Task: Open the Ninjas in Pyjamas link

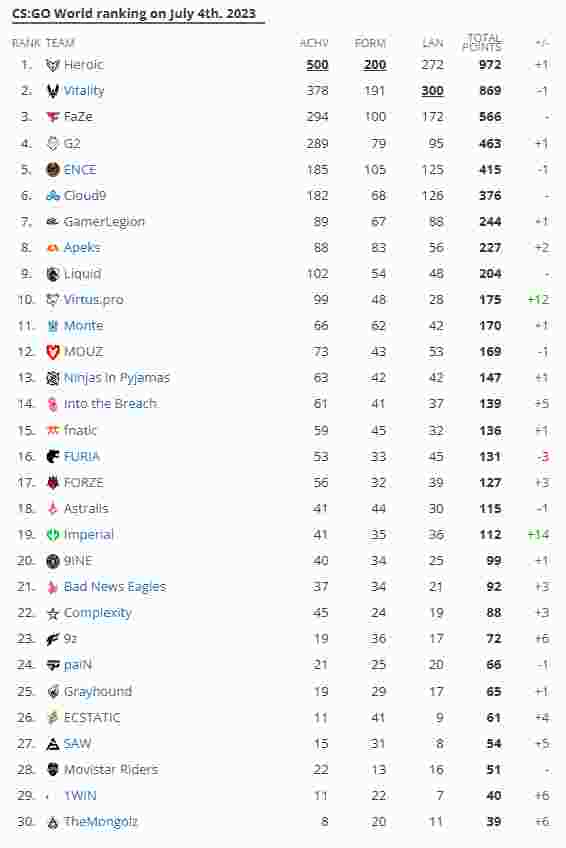Action: point(117,377)
